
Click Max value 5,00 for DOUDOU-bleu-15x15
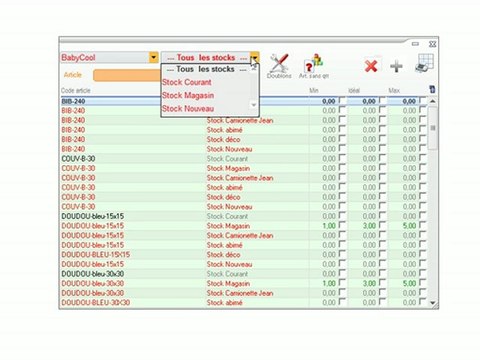(409, 226)
